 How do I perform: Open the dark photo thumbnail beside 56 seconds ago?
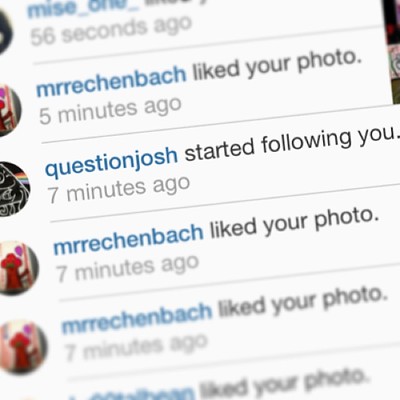click(x=392, y=22)
